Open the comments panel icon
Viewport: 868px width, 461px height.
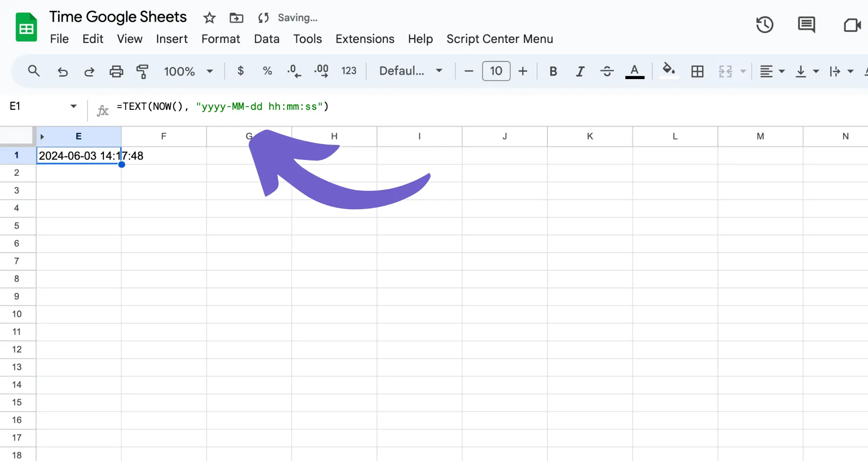pyautogui.click(x=807, y=25)
